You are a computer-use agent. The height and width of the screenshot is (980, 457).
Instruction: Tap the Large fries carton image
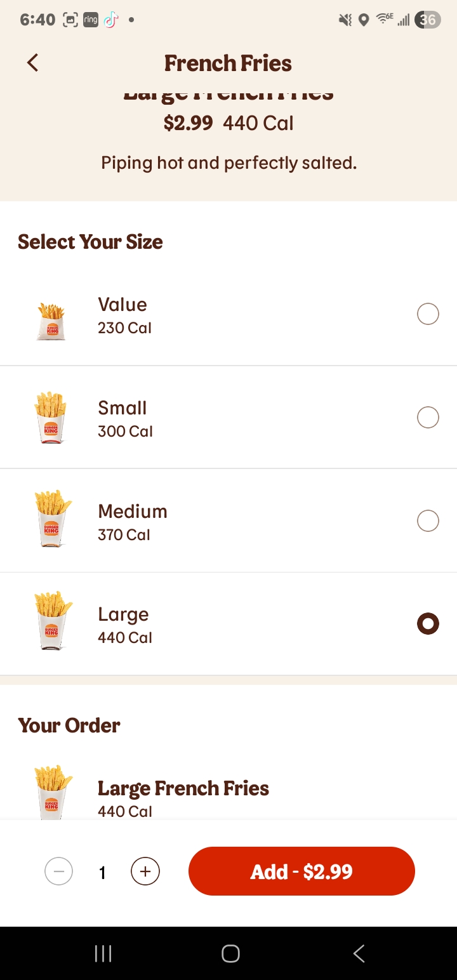53,621
